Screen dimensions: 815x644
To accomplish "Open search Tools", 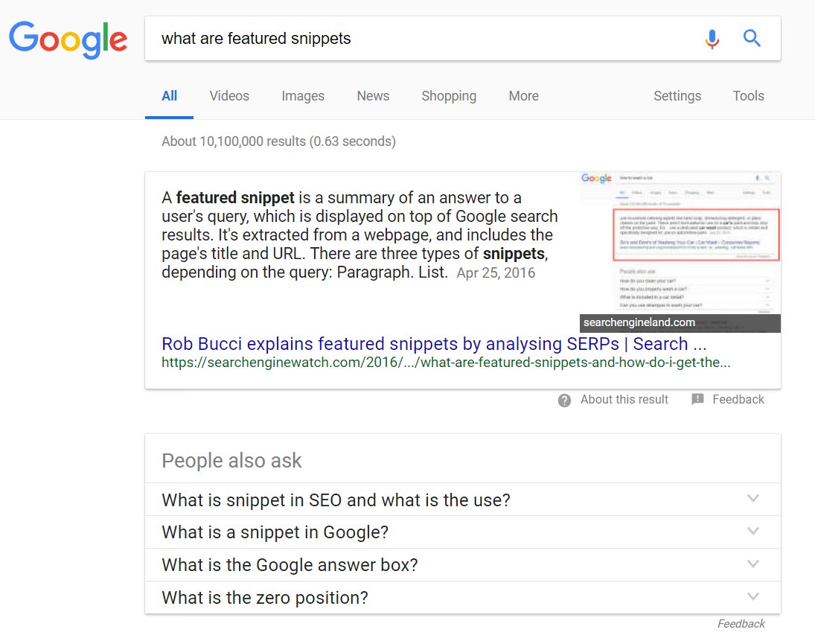I will pos(749,96).
